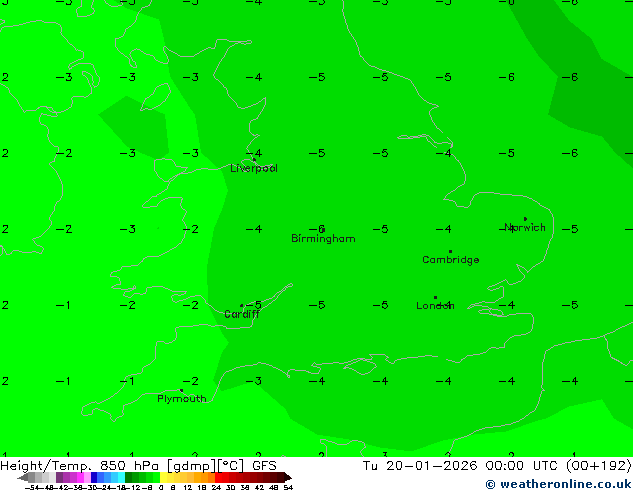Click the -6 temperature value above Birmingham
Screen dimensions: 634x490
pos(317,229)
